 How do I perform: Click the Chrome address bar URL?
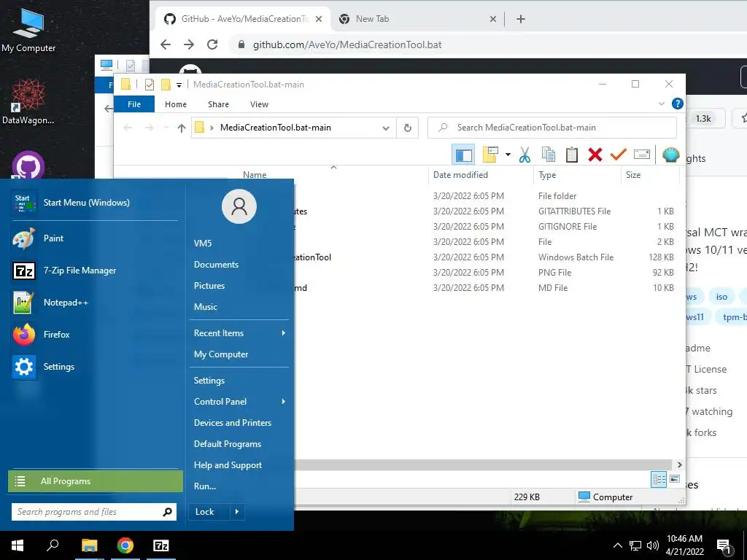point(347,44)
